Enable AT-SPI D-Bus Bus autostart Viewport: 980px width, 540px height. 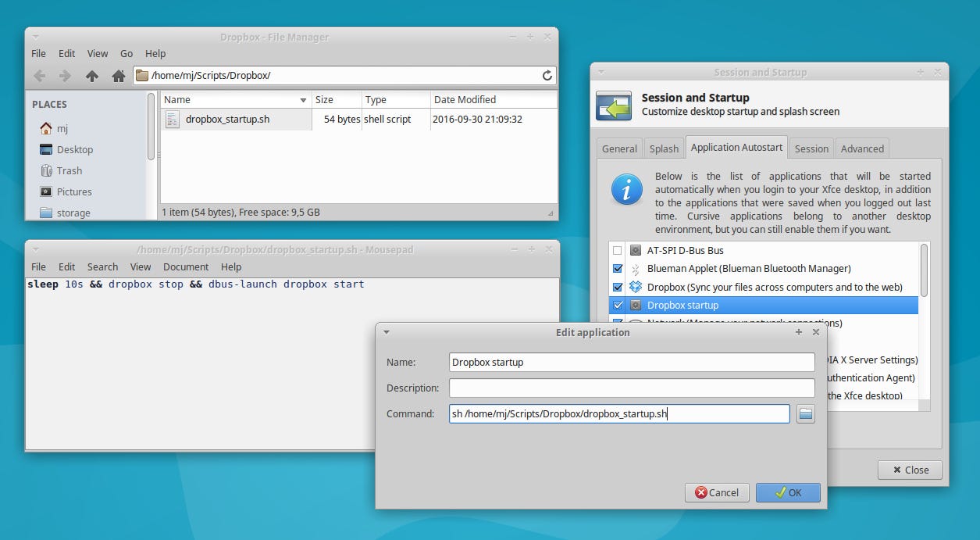[618, 251]
